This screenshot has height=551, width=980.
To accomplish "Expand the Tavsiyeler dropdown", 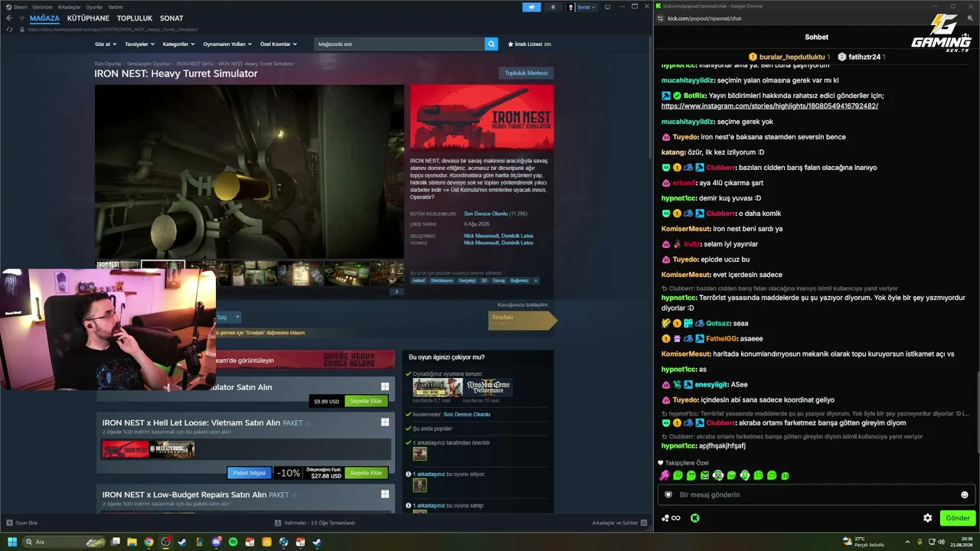I will point(139,44).
